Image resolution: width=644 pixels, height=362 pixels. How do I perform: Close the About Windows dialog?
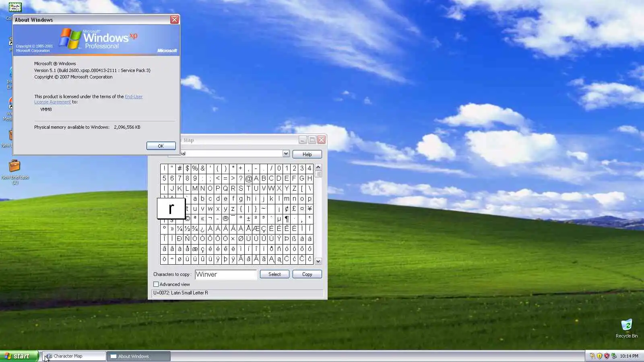coord(174,19)
